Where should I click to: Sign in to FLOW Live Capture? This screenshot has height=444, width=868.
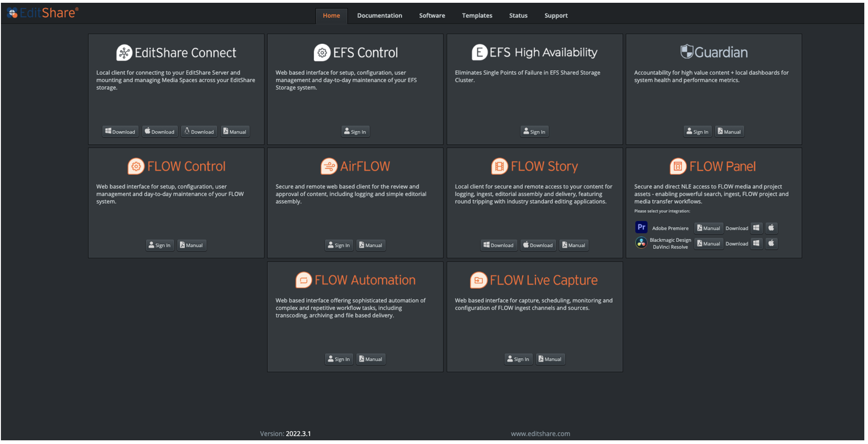pos(518,359)
